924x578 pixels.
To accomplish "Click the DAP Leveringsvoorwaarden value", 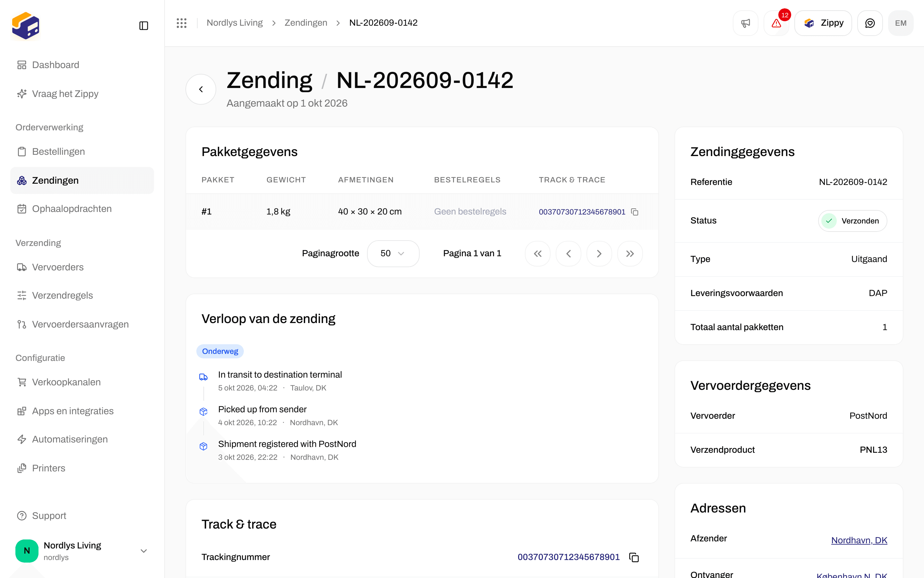I will tap(878, 293).
